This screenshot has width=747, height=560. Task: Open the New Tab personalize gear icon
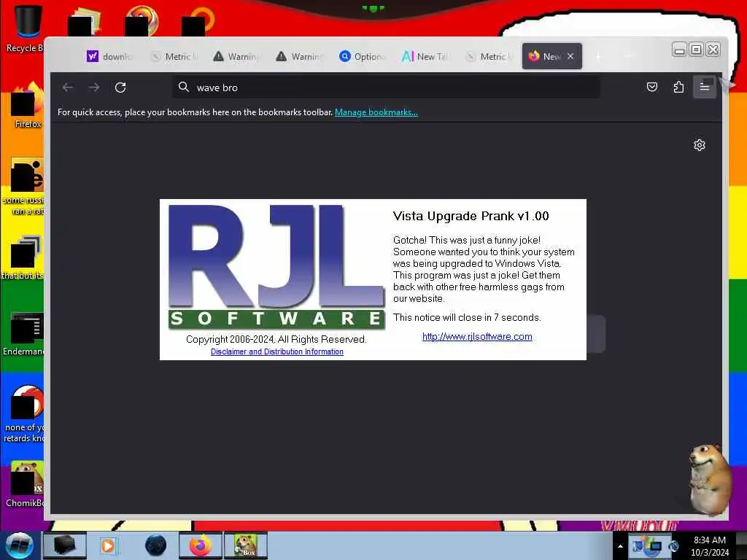[699, 145]
